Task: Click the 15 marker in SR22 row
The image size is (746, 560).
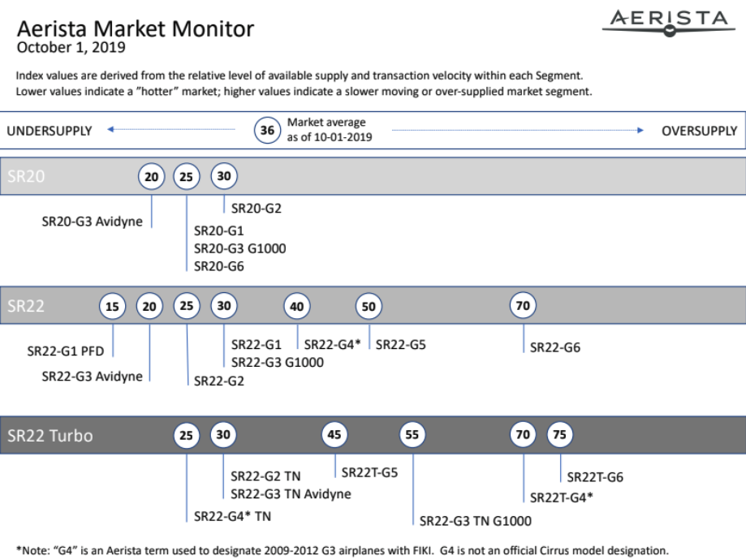Action: pos(112,306)
